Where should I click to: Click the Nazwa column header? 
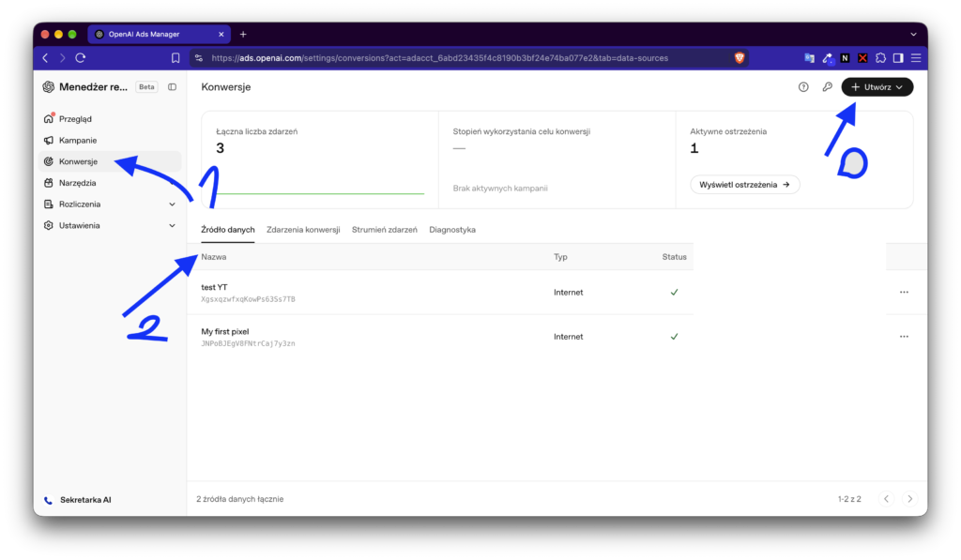214,257
